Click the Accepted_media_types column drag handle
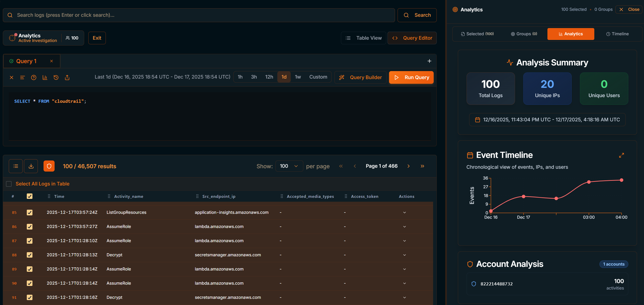The width and height of the screenshot is (644, 305). pyautogui.click(x=282, y=196)
